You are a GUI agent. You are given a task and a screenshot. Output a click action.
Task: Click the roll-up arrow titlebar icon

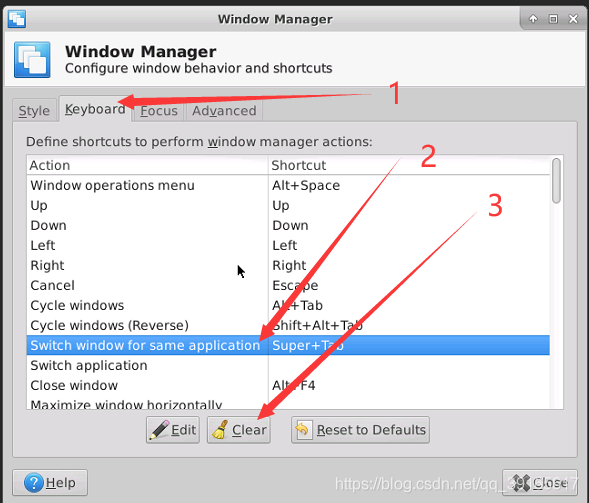tap(533, 19)
